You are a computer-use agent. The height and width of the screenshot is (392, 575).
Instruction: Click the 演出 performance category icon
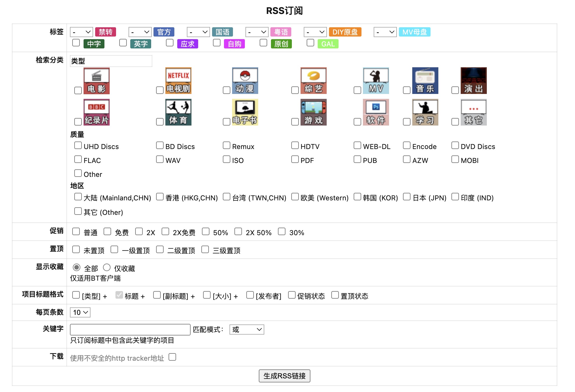pos(473,81)
